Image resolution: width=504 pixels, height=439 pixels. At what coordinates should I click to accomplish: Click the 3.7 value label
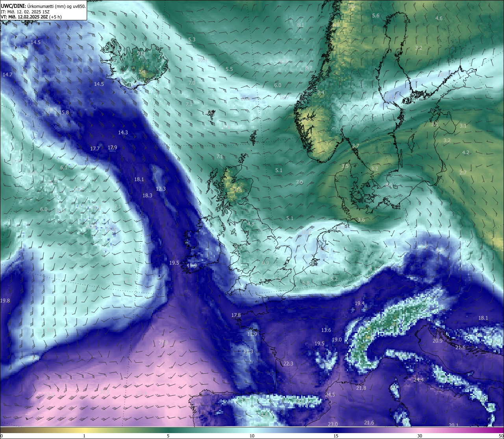(355, 146)
